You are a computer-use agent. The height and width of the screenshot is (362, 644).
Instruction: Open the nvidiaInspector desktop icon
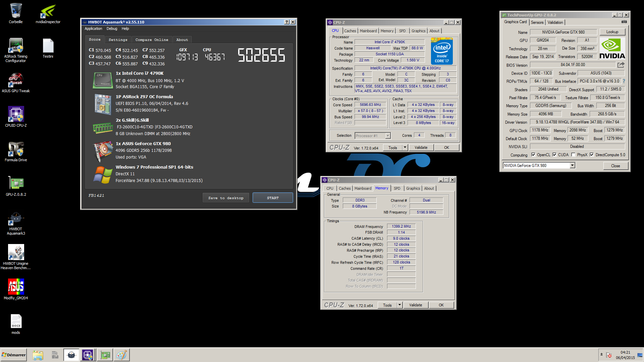coord(48,13)
